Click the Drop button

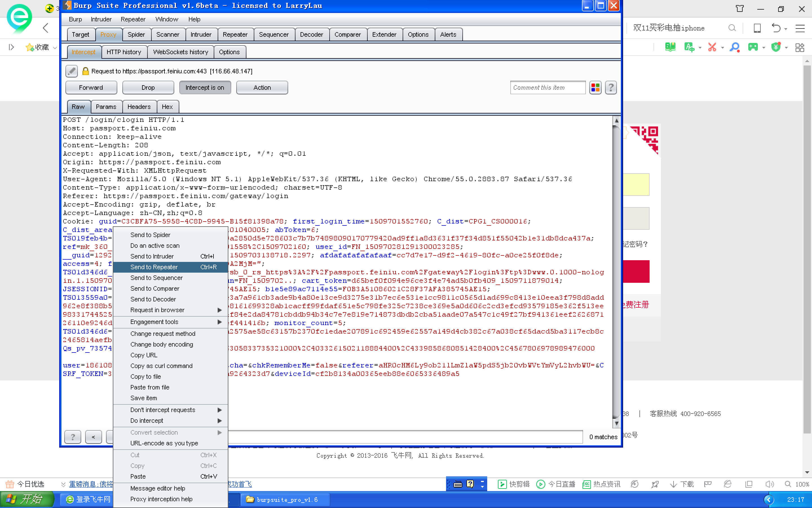[148, 88]
